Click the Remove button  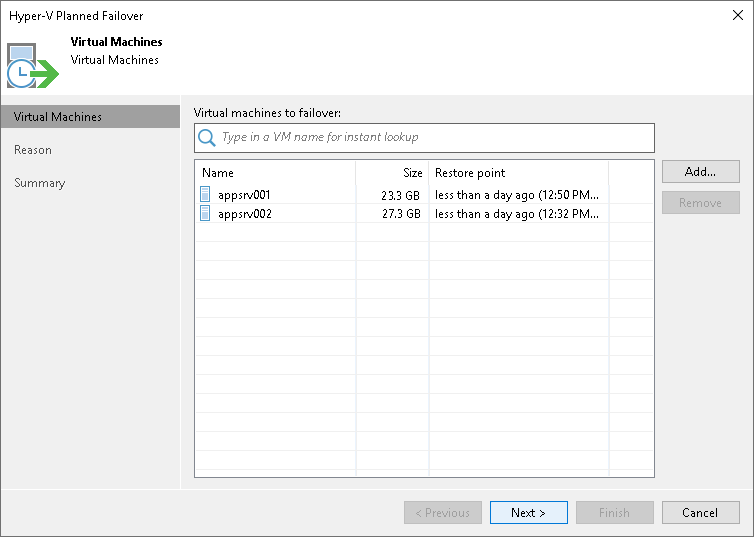[701, 203]
